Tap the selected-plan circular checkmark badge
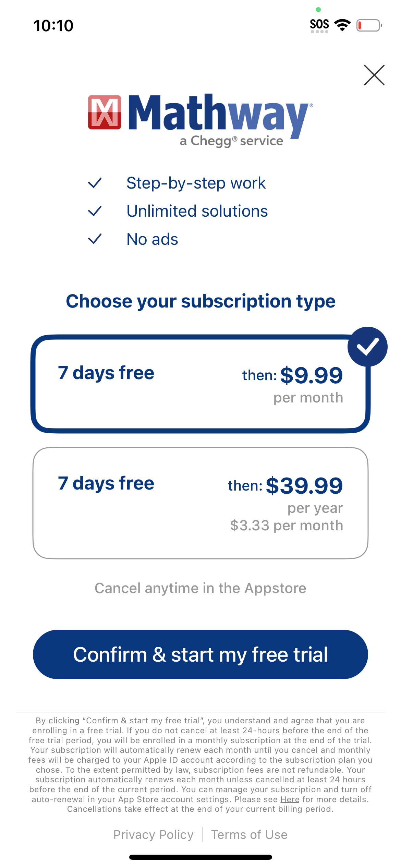401x868 pixels. (367, 347)
